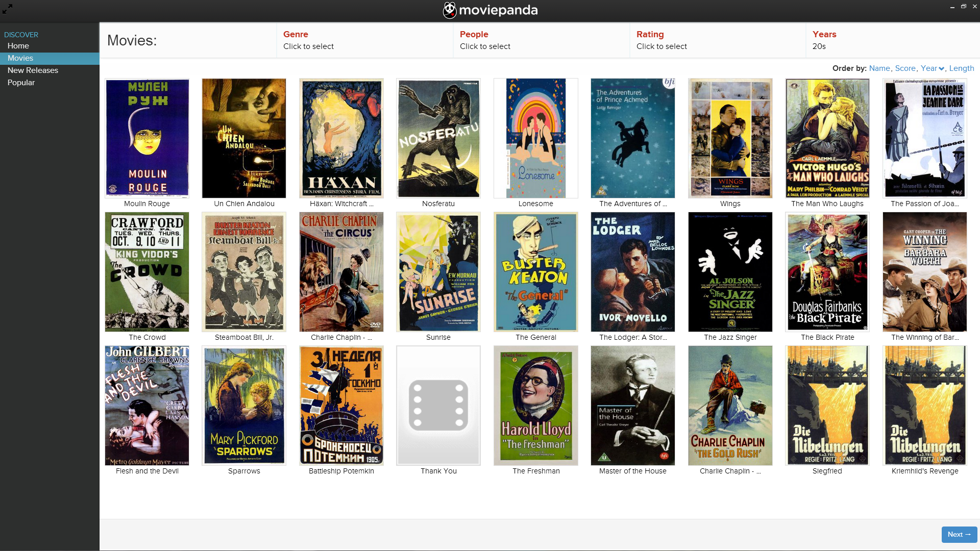Go to the Next page
Viewport: 980px width, 551px height.
[x=959, y=534]
